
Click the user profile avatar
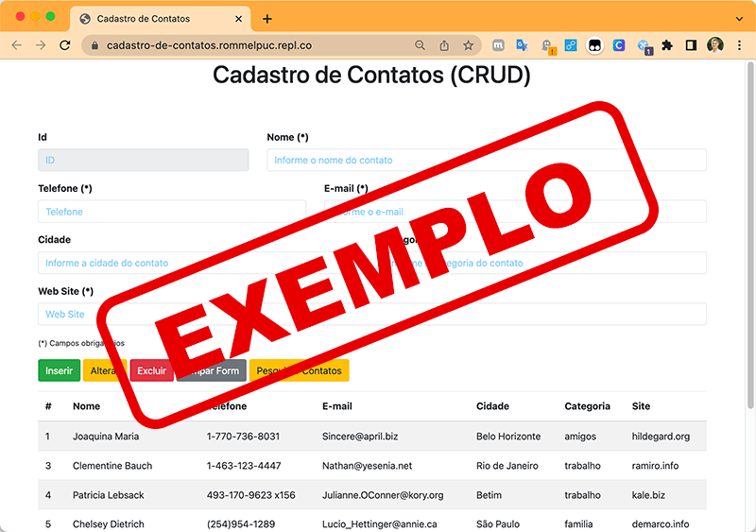pos(715,45)
